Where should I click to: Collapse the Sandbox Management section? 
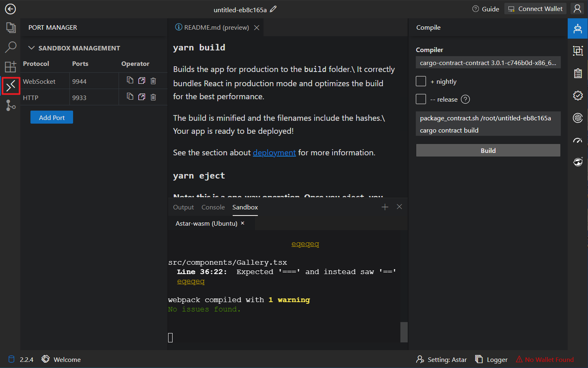click(x=31, y=48)
